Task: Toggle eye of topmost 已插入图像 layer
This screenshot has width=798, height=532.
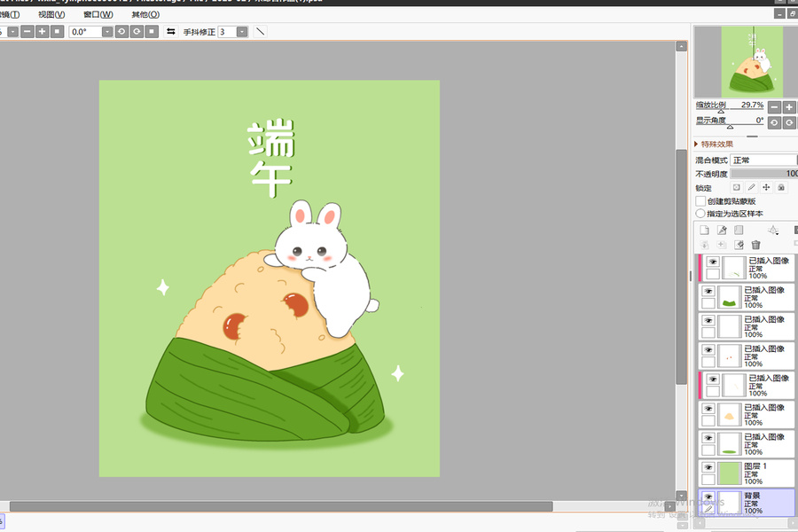Action: (x=713, y=262)
